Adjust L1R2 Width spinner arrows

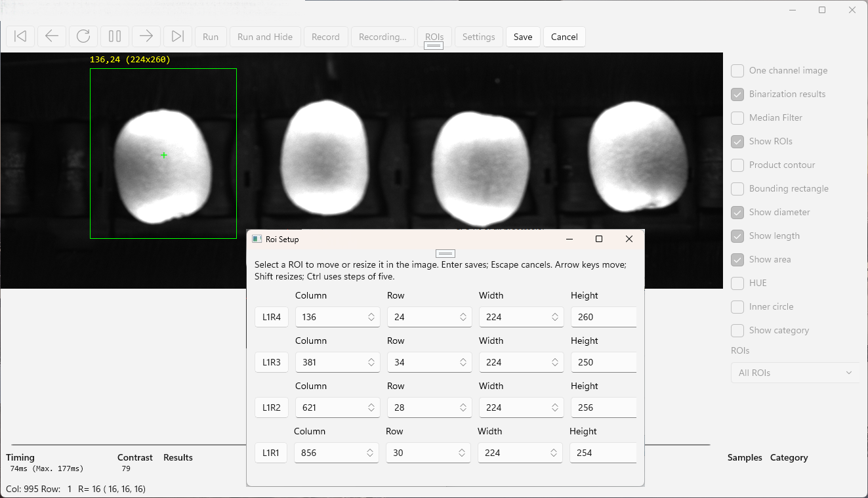(x=555, y=407)
